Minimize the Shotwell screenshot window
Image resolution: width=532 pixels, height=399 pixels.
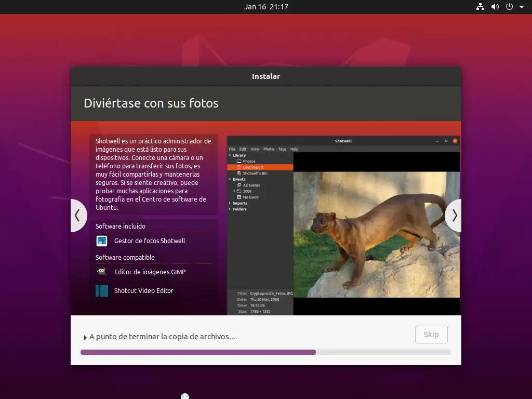pyautogui.click(x=437, y=141)
